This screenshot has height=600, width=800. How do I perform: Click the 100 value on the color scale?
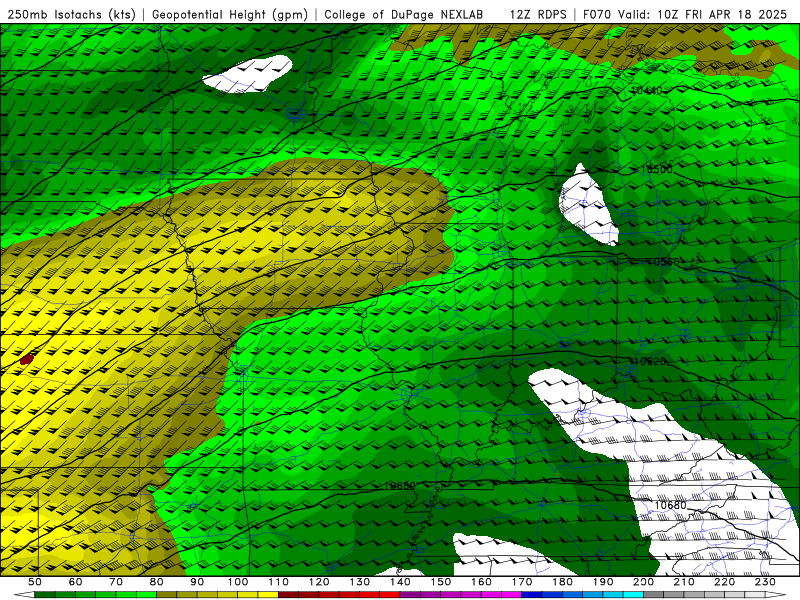[x=238, y=582]
